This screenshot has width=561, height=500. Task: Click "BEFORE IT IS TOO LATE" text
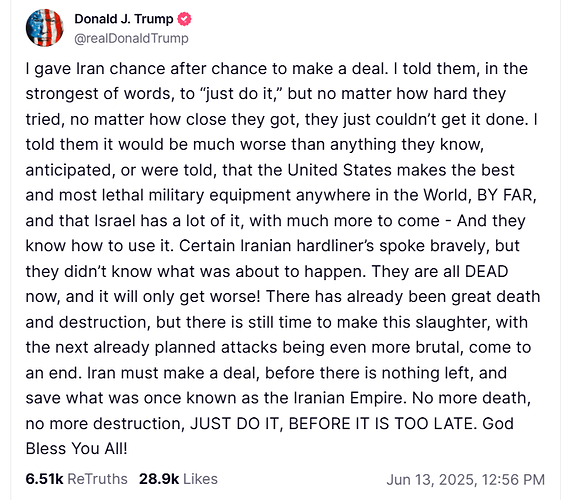pyautogui.click(x=383, y=423)
